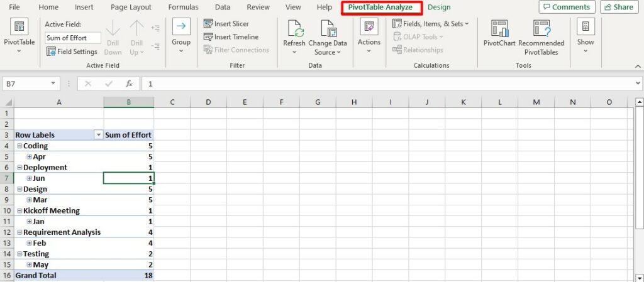Expand the Apr item
The height and width of the screenshot is (282, 644).
29,156
